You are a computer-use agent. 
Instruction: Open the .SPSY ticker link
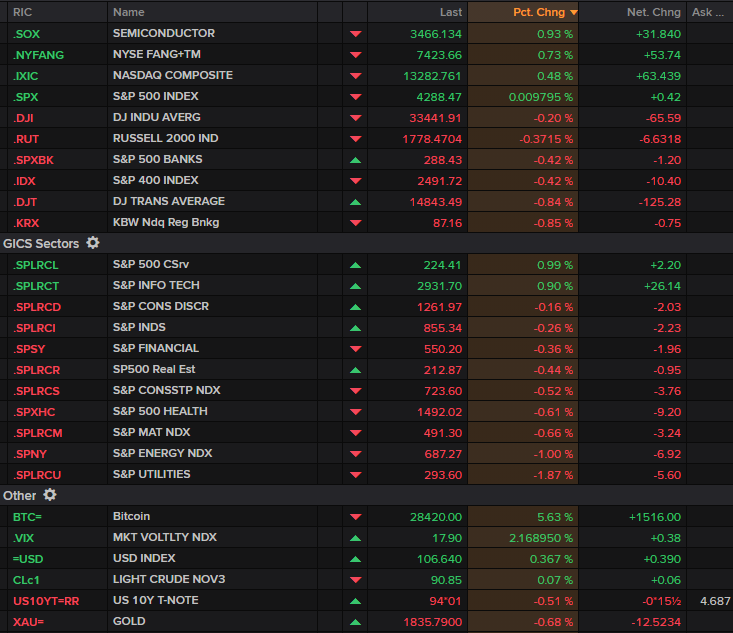click(x=29, y=349)
